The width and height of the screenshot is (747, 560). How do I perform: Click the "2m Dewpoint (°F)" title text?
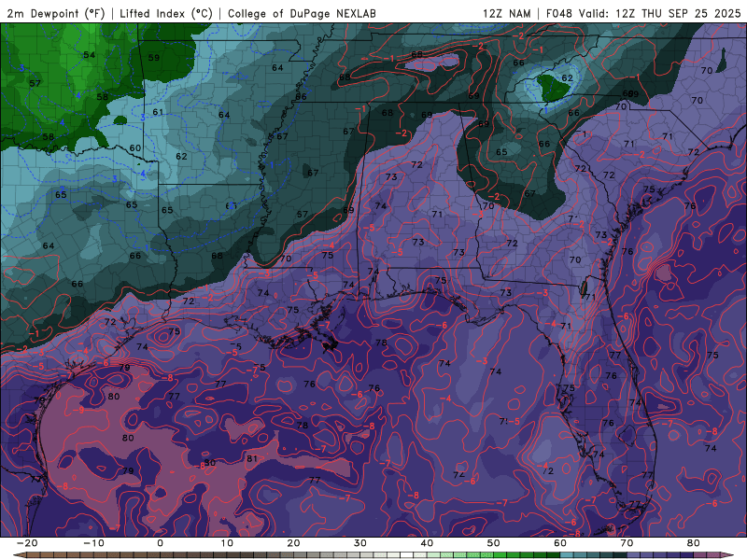pos(56,13)
